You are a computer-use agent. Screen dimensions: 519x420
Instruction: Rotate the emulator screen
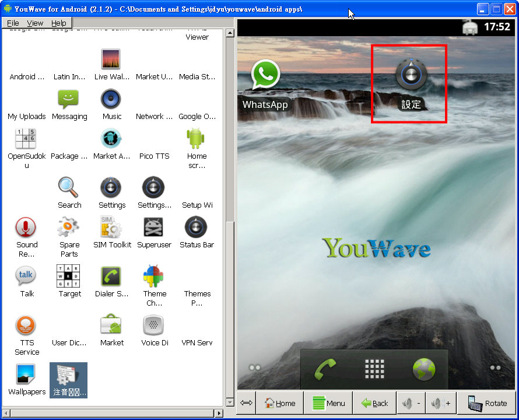486,403
